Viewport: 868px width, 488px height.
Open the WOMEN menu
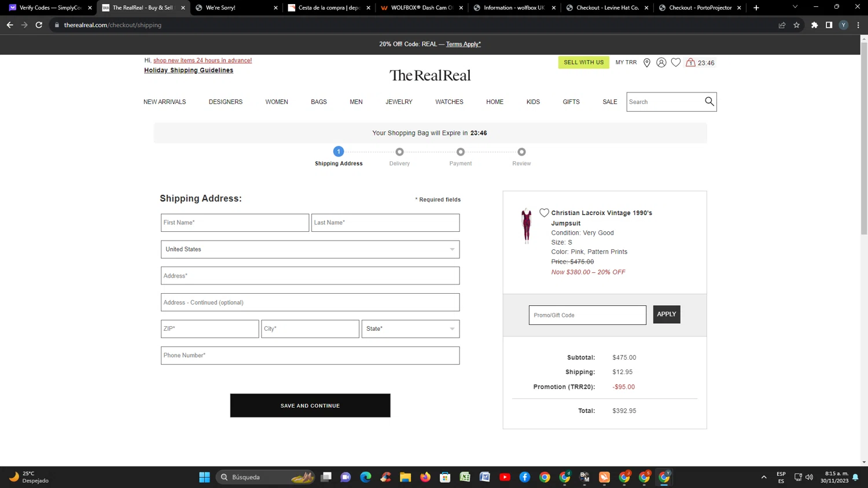(x=277, y=102)
